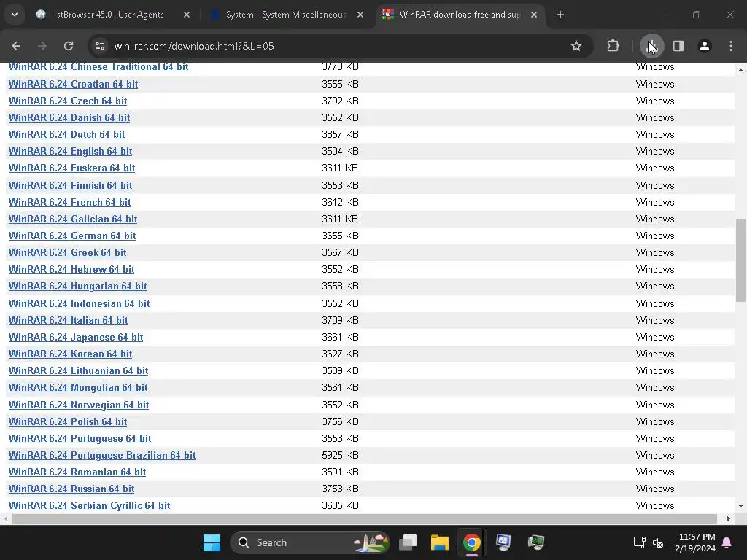
Task: Select WinRAR 6.24 Hungarian 64 bit link
Action: tap(77, 286)
